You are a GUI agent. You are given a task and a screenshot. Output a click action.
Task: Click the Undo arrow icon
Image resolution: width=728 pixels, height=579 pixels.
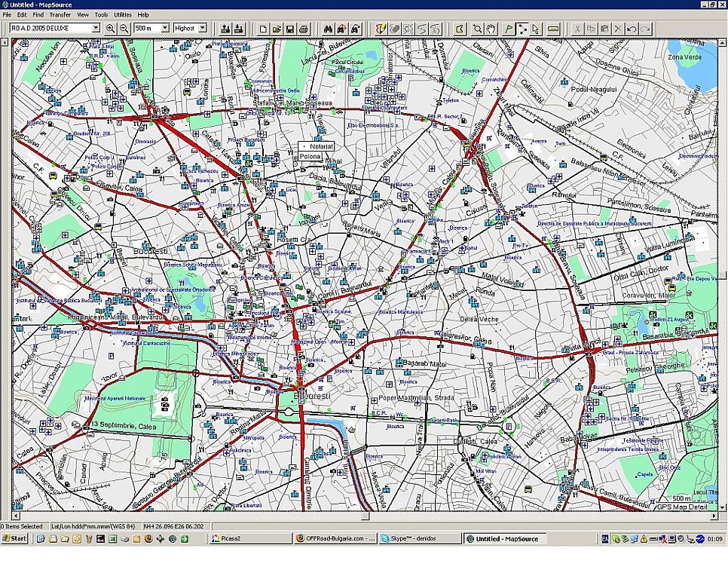click(632, 29)
